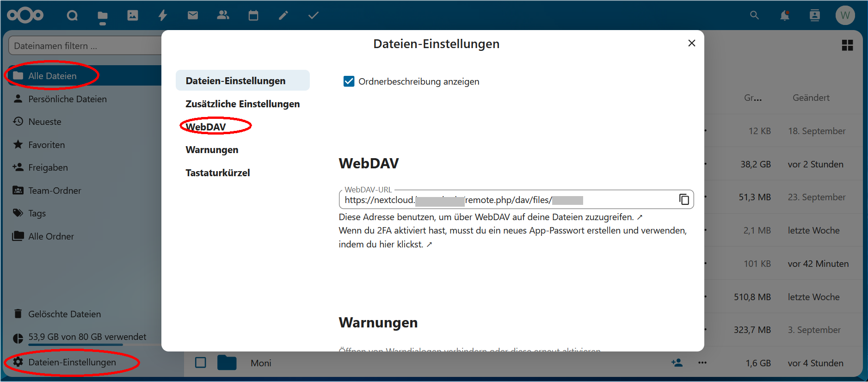Open the user avatar menu
The image size is (868, 382).
pyautogui.click(x=845, y=15)
